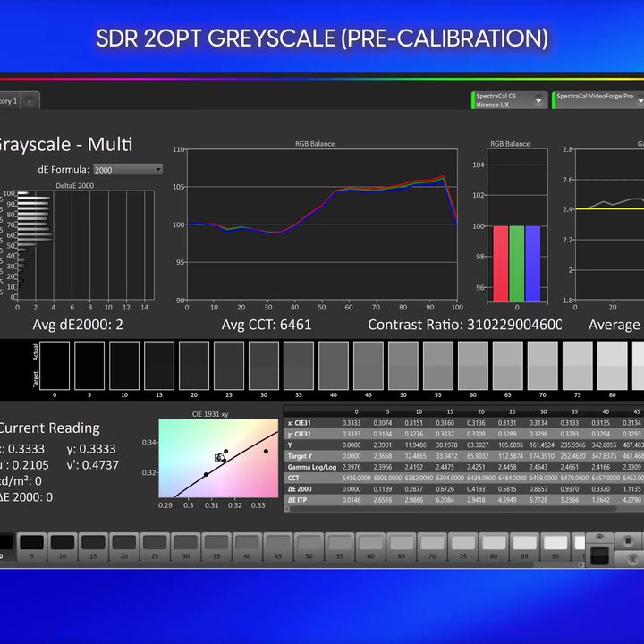Click the 'v': 0.4737' current reading value
The height and width of the screenshot is (644, 644).
click(x=92, y=465)
